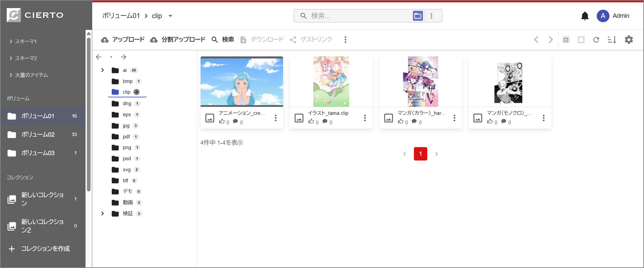This screenshot has width=644, height=268.
Task: Expand the 検証 folder tree node
Action: tap(102, 214)
